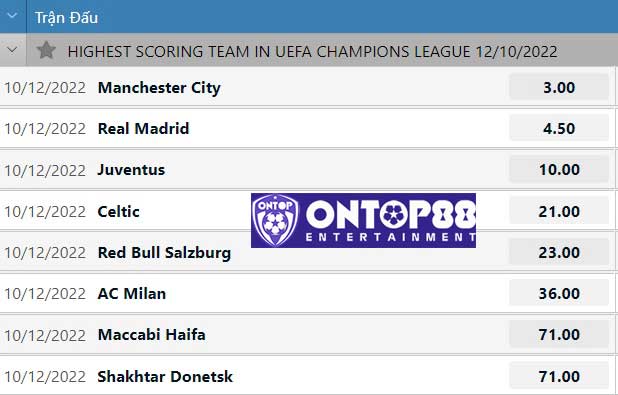This screenshot has width=618, height=395.
Task: Select Red Bull Salzburg odds 23.00
Action: (559, 252)
